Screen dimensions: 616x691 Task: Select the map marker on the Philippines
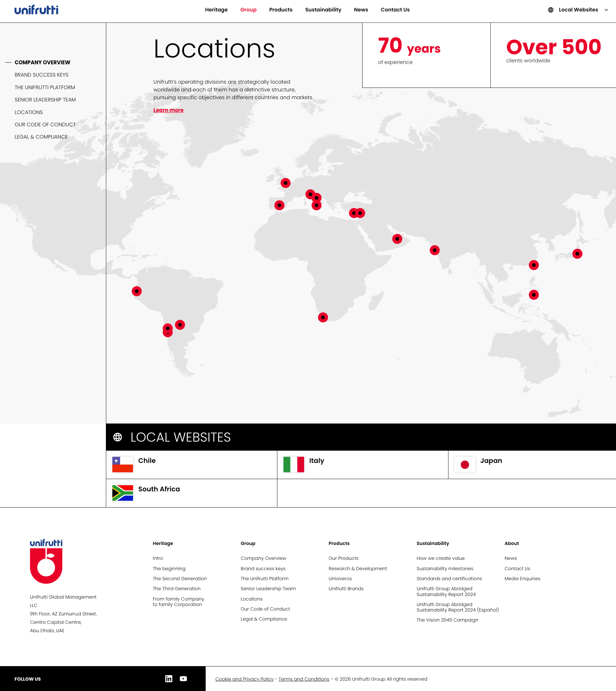tap(534, 295)
